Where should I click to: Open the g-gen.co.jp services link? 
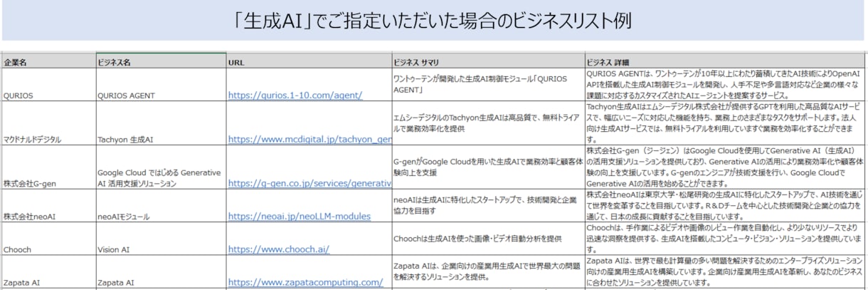pyautogui.click(x=310, y=183)
